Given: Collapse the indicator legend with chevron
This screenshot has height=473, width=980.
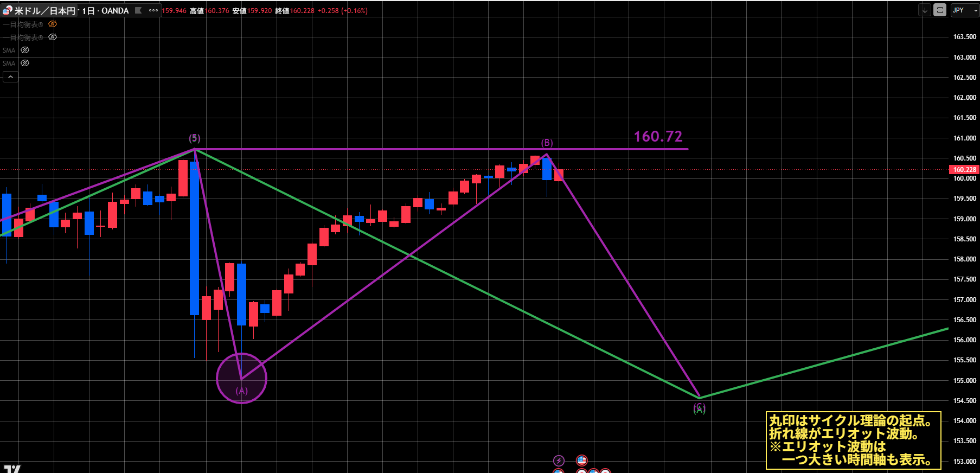Looking at the screenshot, I should pos(10,77).
